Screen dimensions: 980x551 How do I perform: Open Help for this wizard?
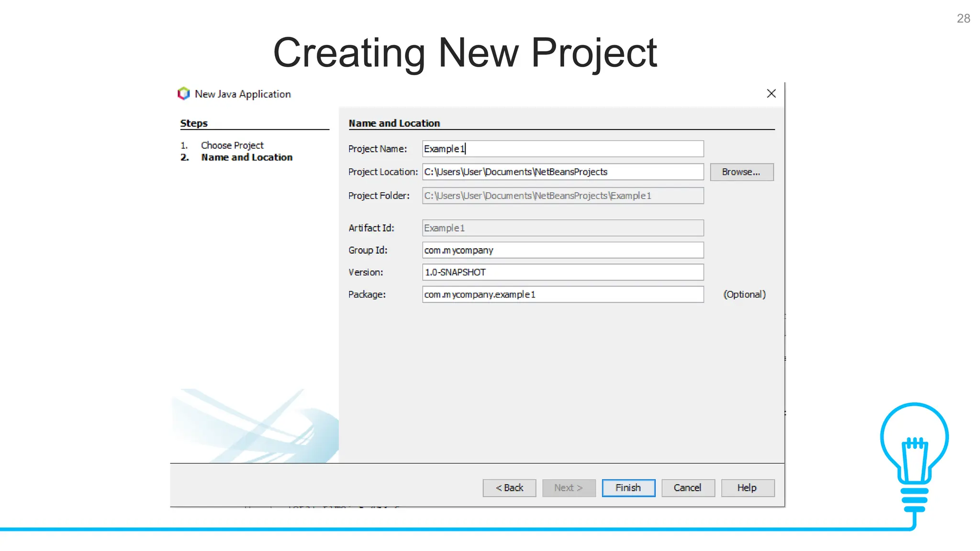(x=747, y=488)
